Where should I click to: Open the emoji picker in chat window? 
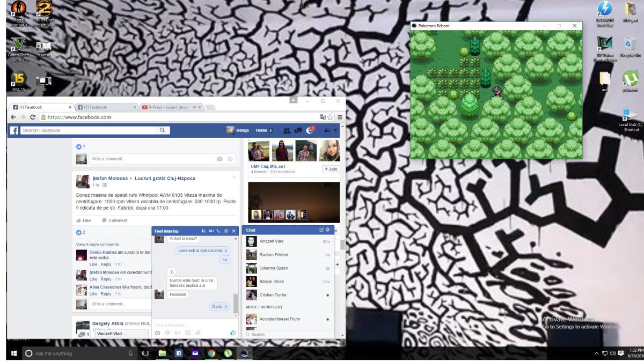167,333
